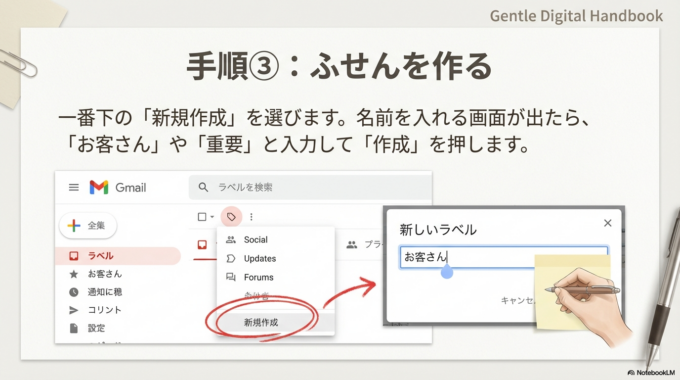Viewport: 680px width, 380px height.
Task: Choose 新規作成 in the label menu
Action: click(276, 322)
